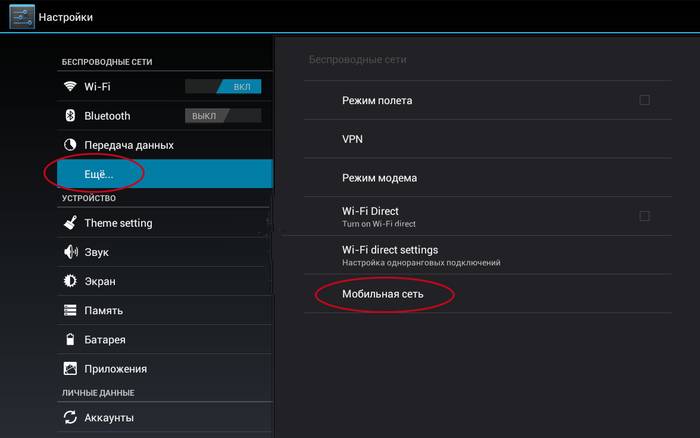
Task: Open the VPN settings
Action: point(352,139)
